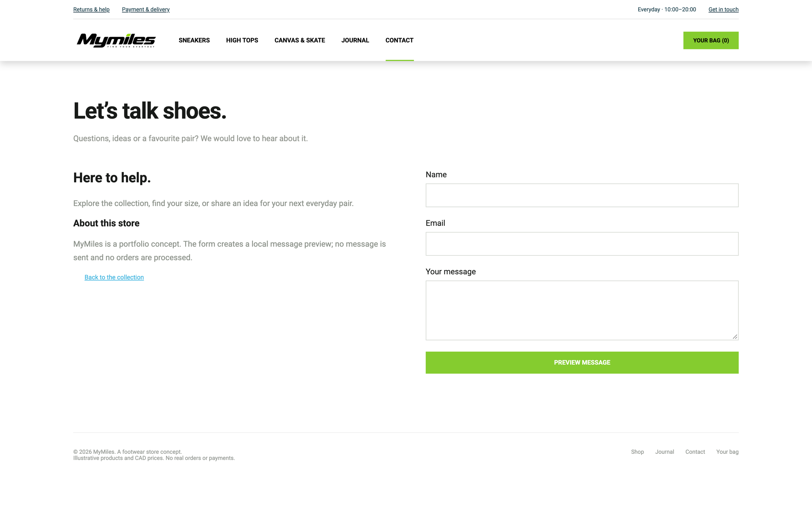The height and width of the screenshot is (508, 812).
Task: Open Your Bag (0) button
Action: point(711,40)
